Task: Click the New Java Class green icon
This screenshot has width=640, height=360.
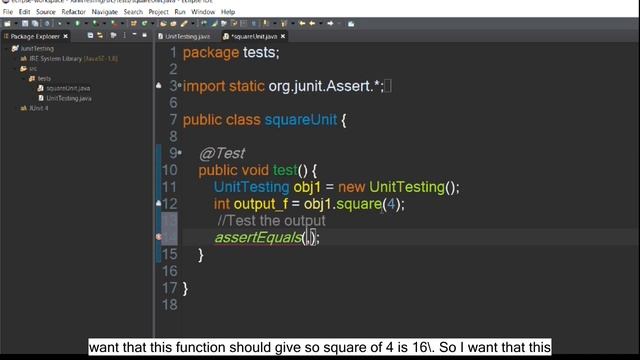Action: [144, 24]
